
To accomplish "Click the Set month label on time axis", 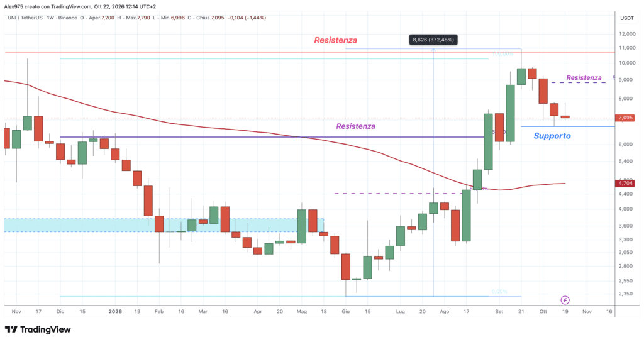I will (499, 312).
